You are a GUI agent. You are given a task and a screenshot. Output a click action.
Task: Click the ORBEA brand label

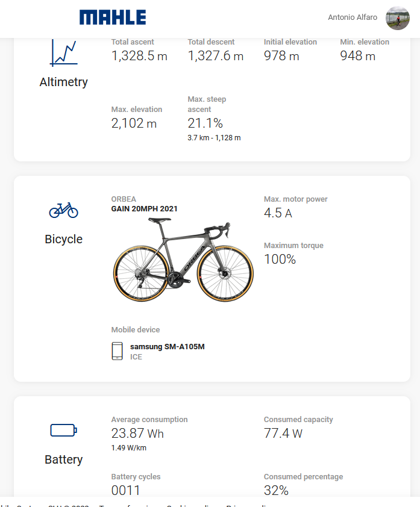tap(124, 199)
